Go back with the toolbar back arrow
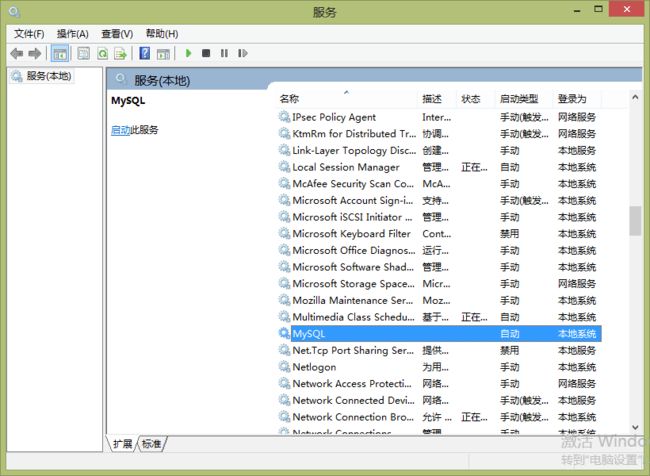Screen dimensions: 650x476 pos(17,53)
